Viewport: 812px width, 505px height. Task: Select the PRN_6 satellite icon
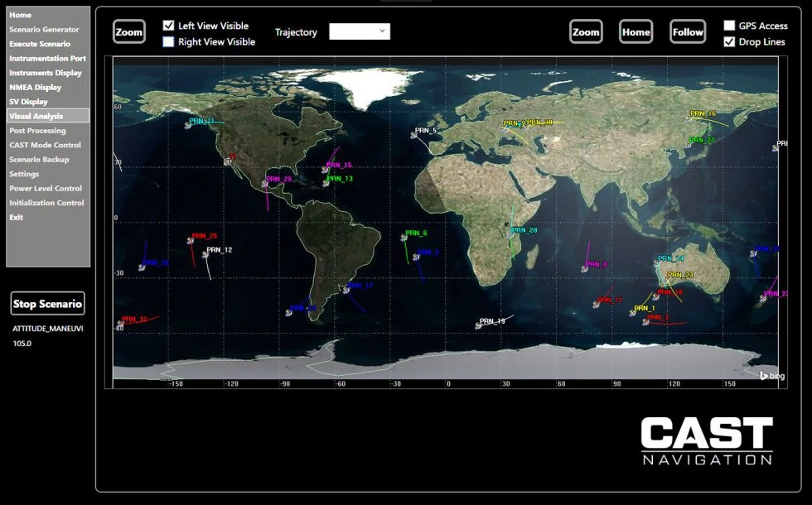click(x=404, y=238)
